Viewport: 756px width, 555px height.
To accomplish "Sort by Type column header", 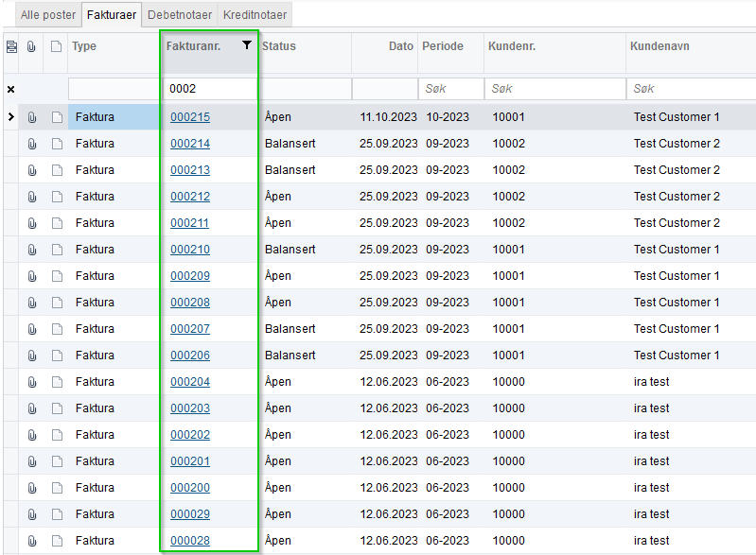I will (84, 46).
